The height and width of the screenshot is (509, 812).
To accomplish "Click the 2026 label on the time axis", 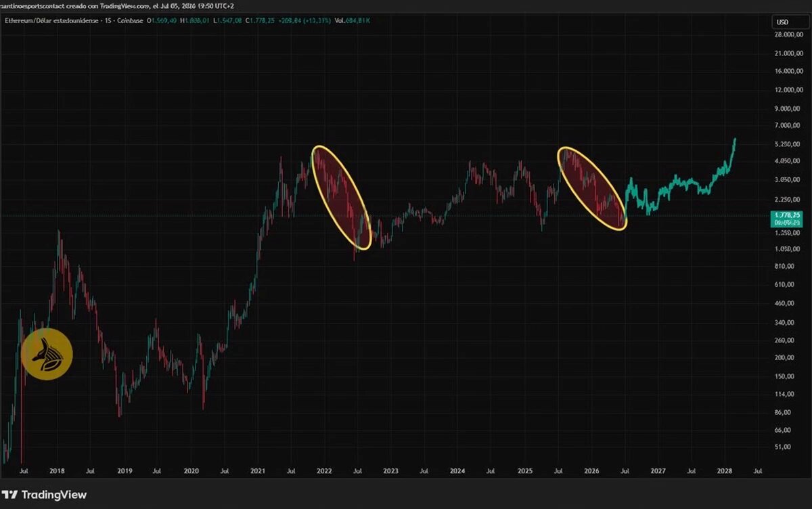I will point(591,470).
